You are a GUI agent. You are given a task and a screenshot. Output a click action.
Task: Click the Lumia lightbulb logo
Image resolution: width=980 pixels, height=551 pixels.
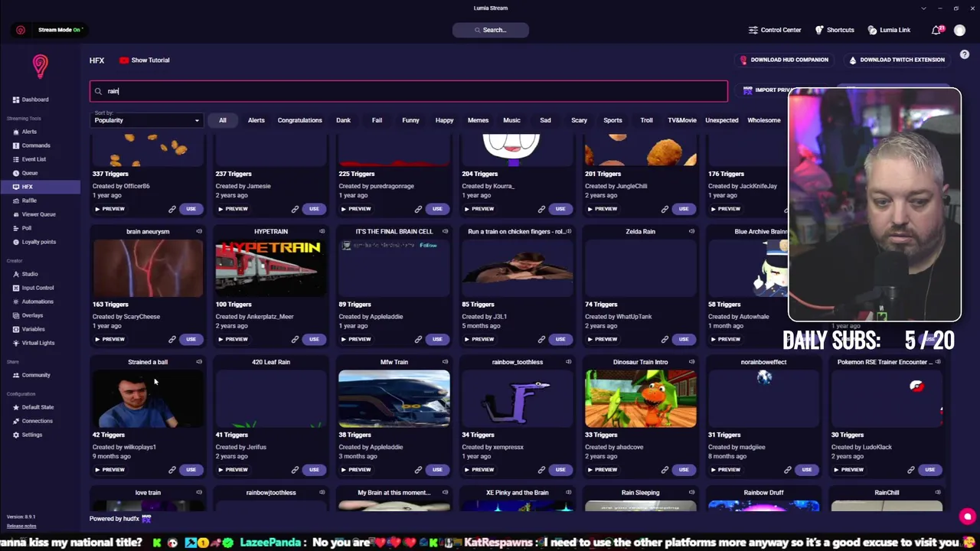point(40,67)
